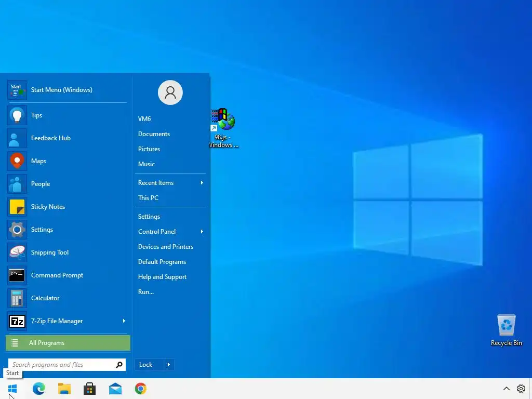
Task: Open Mail from the taskbar
Action: tap(115, 389)
